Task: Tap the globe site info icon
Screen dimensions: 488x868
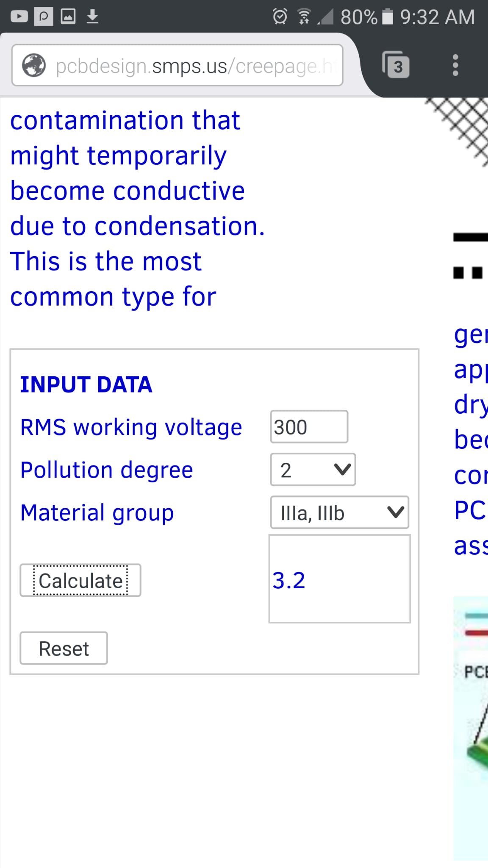Action: [x=34, y=65]
